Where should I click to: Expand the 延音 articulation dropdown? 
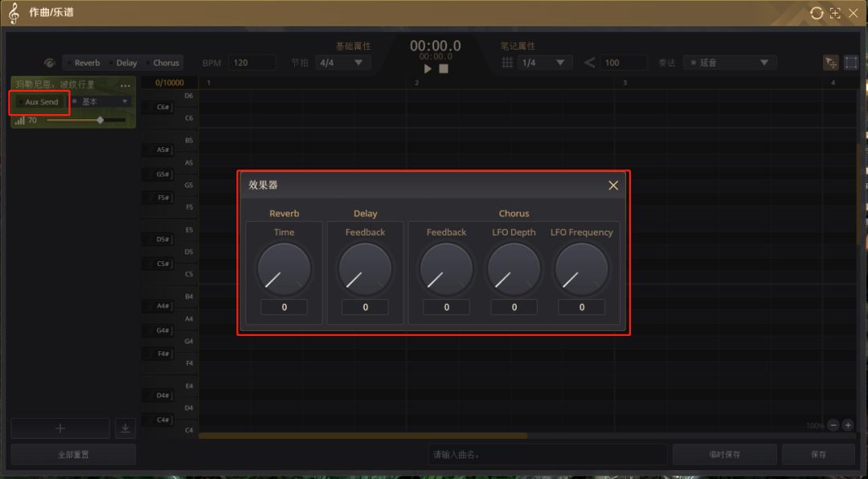coord(730,63)
